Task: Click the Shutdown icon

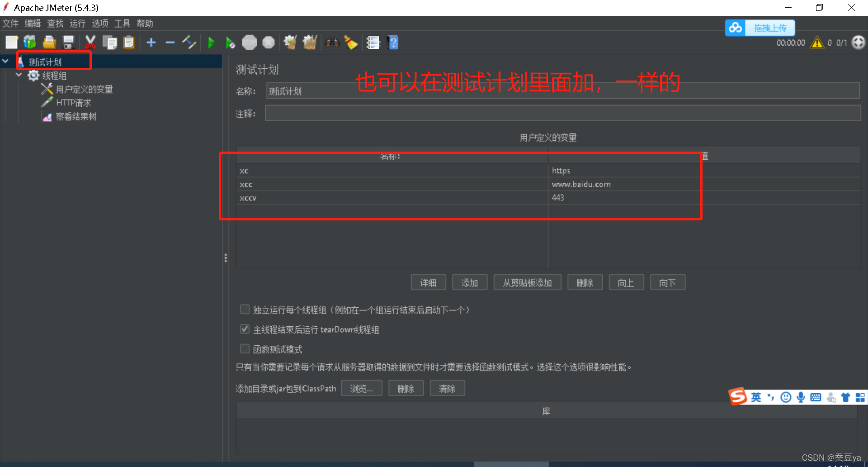Action: click(269, 43)
